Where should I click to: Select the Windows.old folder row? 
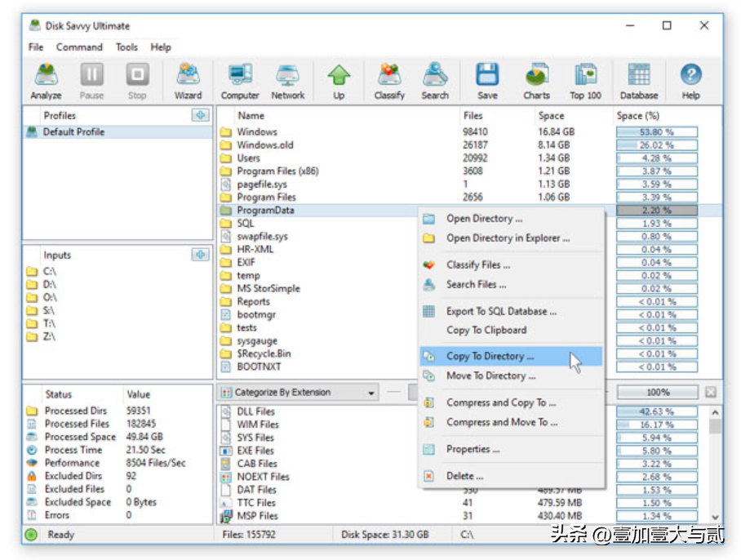(470, 144)
